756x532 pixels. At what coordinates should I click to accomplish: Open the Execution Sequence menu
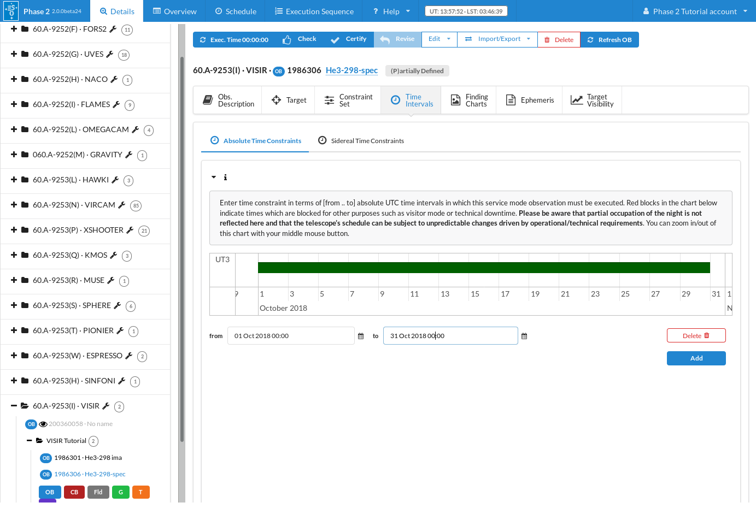point(314,11)
